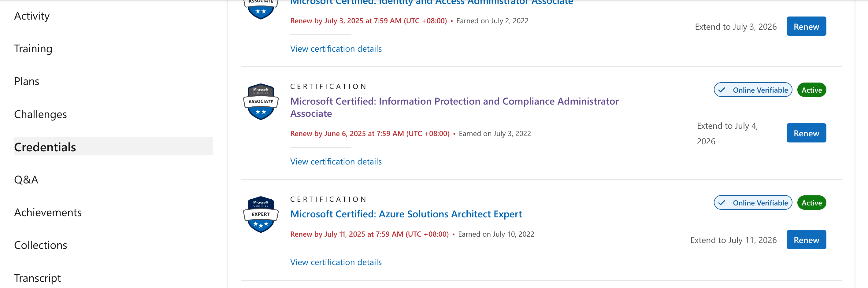This screenshot has width=868, height=288.
Task: Click 'Earned on July 2, 2022' text
Action: (x=492, y=21)
